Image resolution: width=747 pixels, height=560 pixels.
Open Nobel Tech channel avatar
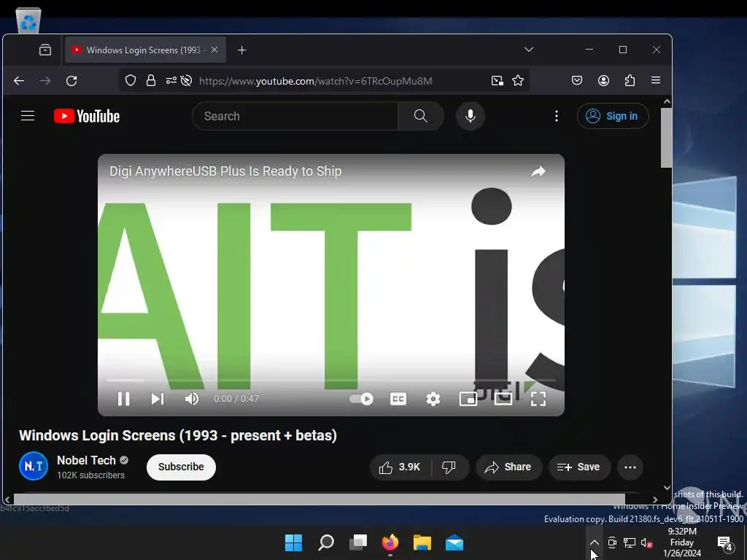point(34,466)
